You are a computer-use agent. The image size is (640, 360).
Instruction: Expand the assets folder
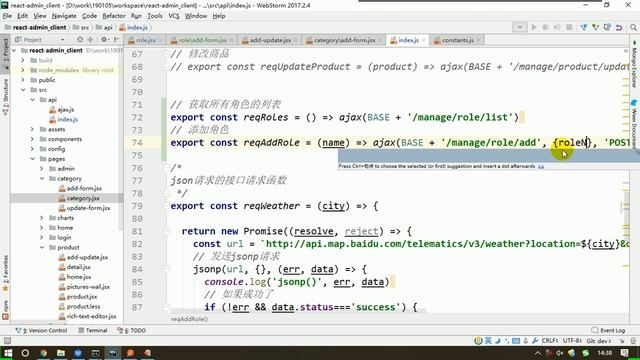(33, 129)
